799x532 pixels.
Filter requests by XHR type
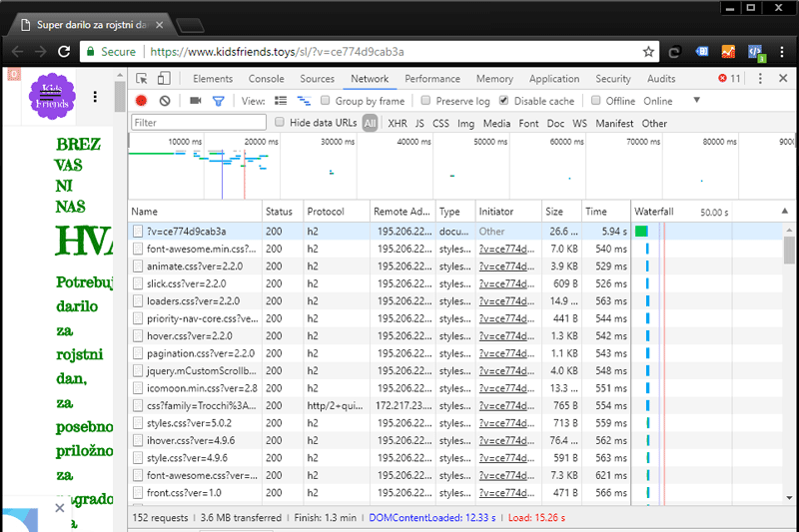tap(397, 124)
